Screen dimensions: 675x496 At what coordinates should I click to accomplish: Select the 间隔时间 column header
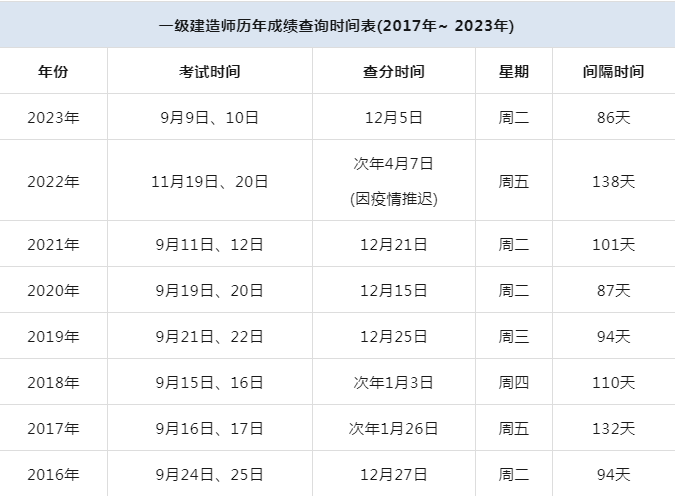click(613, 72)
